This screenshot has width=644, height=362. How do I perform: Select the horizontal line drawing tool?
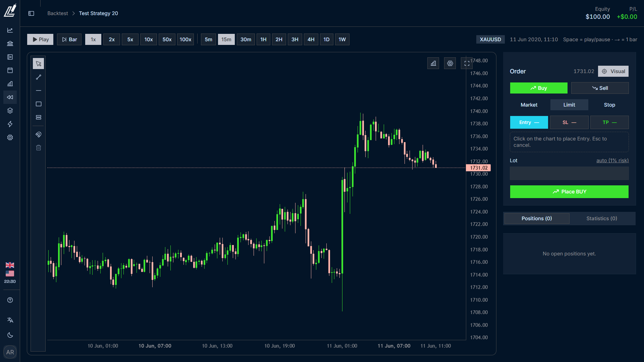(x=39, y=90)
